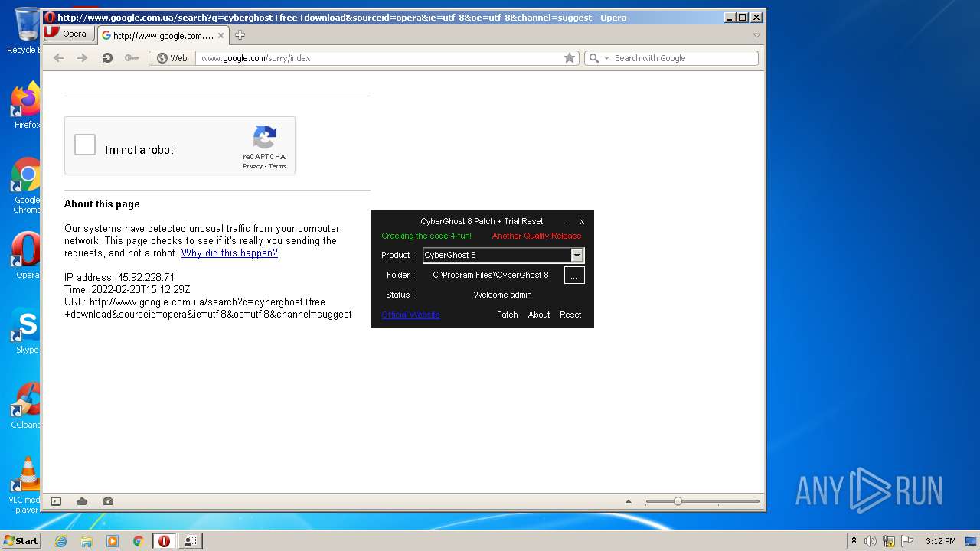This screenshot has height=551, width=980.
Task: Toggle Opera Turbo speedometer icon
Action: coord(108,501)
